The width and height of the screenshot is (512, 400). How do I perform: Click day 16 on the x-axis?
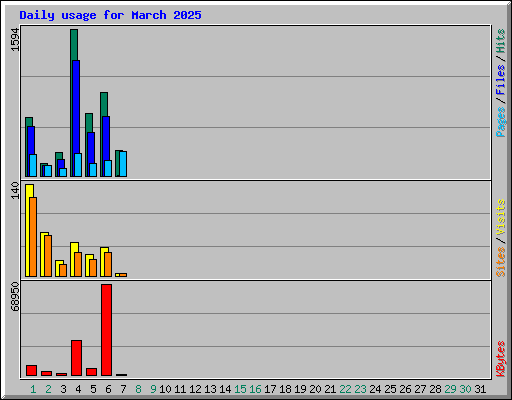[x=255, y=389]
